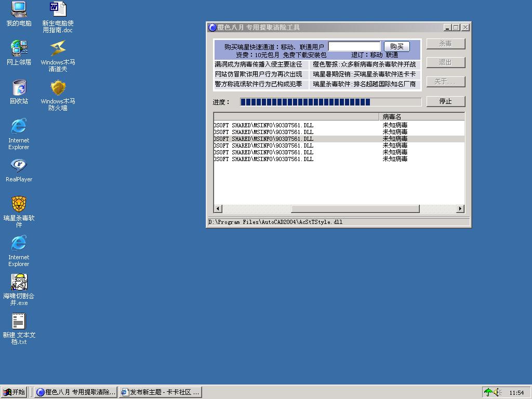Click 橙色八月 专用提取清除 taskbar button

[x=76, y=392]
